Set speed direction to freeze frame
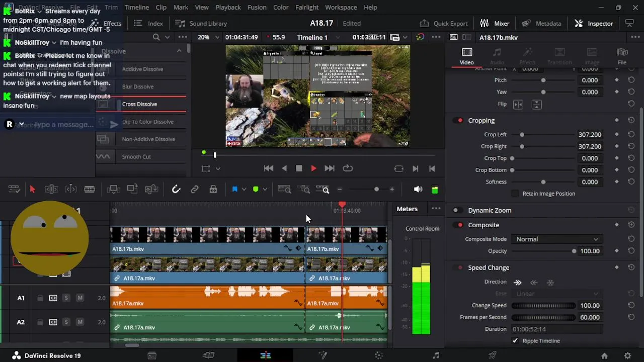 pos(550,283)
